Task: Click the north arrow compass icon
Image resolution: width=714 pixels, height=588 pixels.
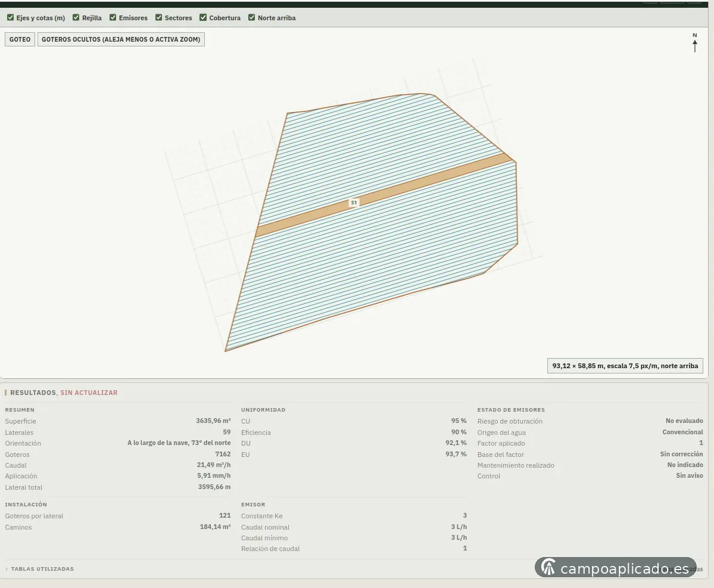Action: pos(695,43)
